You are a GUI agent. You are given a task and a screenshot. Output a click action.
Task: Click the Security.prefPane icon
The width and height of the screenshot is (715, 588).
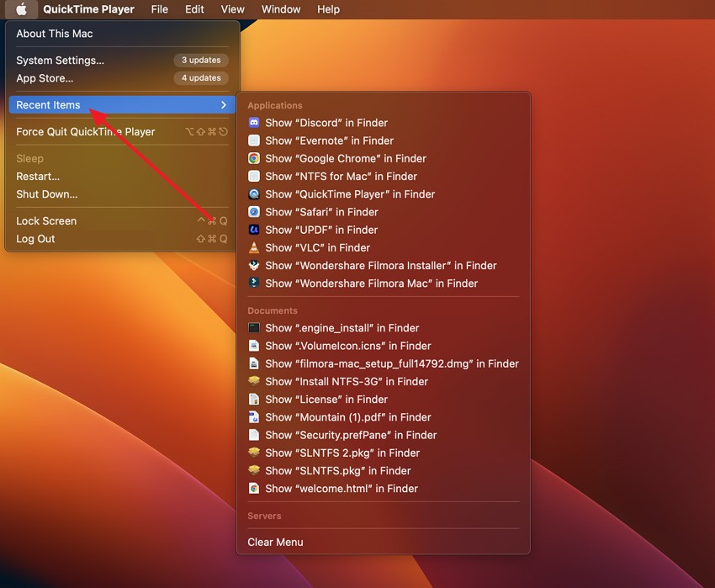(254, 434)
